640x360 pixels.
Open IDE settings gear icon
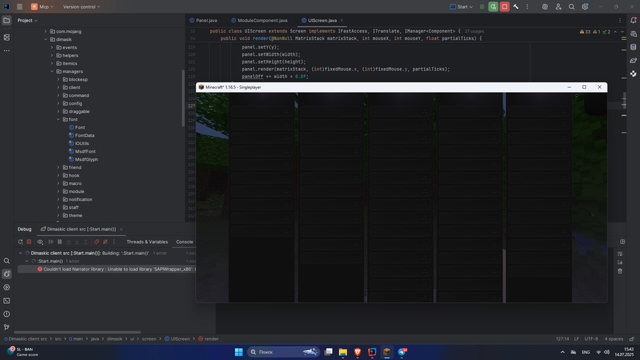point(585,7)
